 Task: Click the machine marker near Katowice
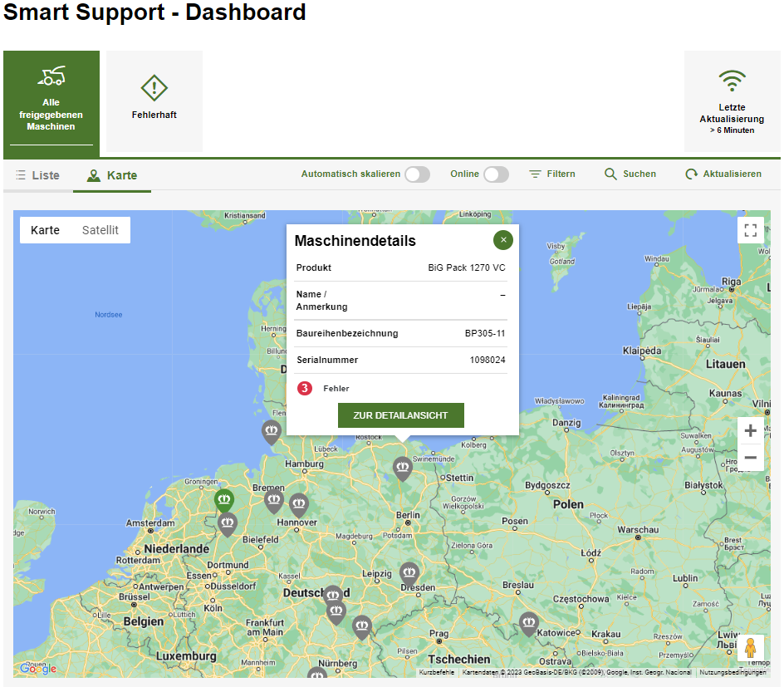click(529, 622)
